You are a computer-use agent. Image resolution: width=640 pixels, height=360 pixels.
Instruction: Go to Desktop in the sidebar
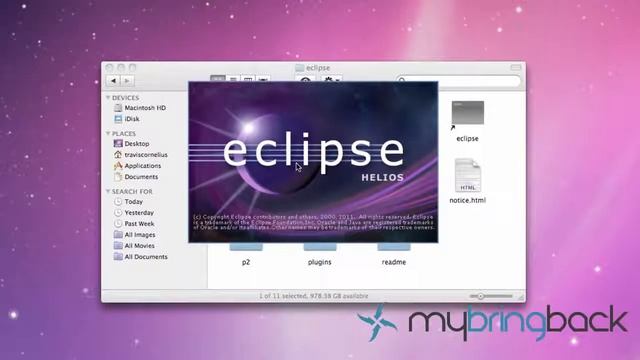[x=131, y=144]
